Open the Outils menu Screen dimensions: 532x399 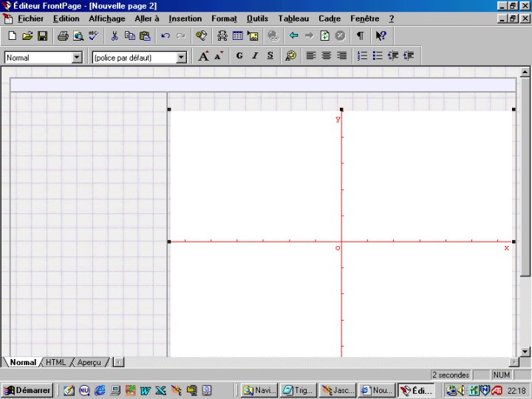[x=258, y=18]
